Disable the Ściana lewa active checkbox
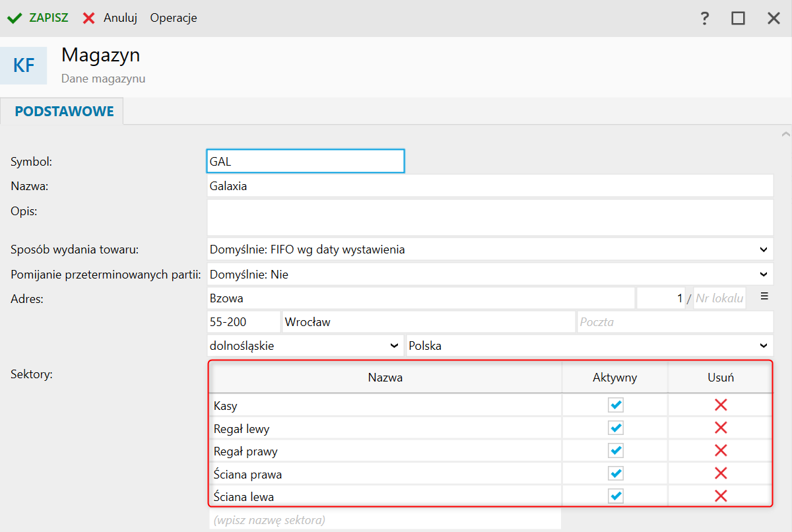This screenshot has height=532, width=792. 615,496
